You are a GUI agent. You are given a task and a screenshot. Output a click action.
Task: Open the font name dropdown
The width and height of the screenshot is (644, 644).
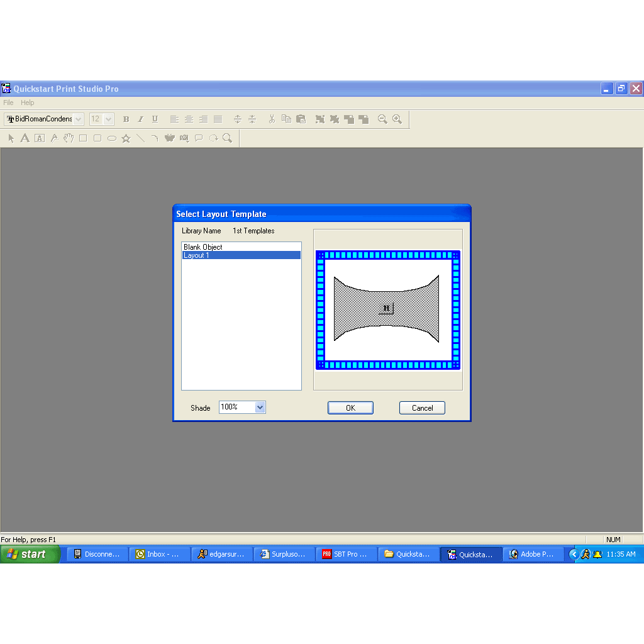click(x=78, y=119)
